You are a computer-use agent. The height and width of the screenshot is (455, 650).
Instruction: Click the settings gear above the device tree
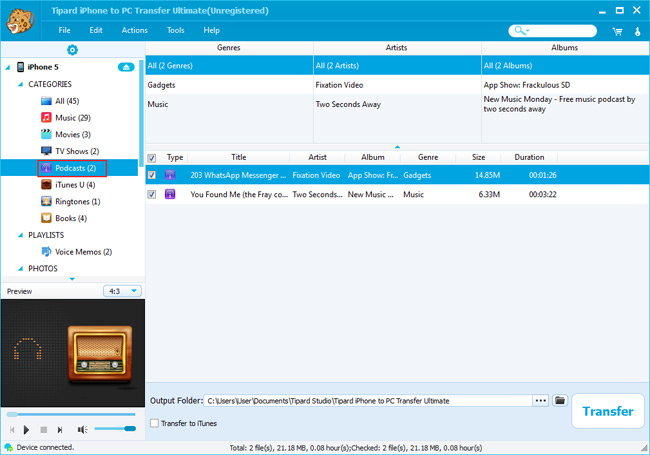pyautogui.click(x=72, y=50)
